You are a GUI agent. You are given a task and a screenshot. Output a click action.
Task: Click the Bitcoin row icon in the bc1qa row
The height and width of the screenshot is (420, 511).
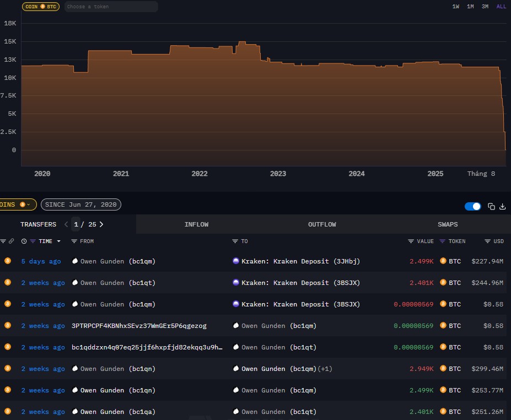pos(8,411)
